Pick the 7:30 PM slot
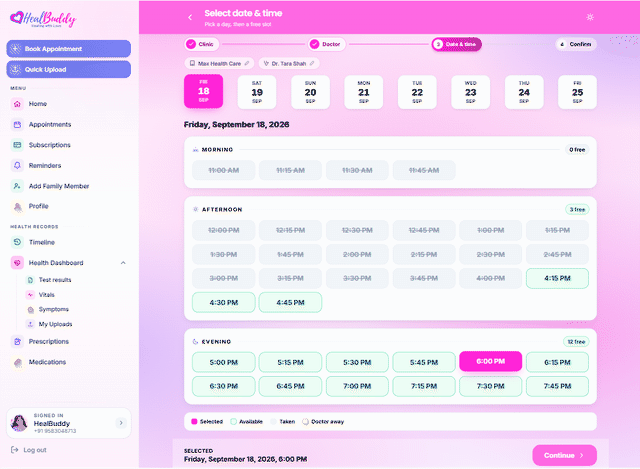Image resolution: width=640 pixels, height=469 pixels. [491, 386]
